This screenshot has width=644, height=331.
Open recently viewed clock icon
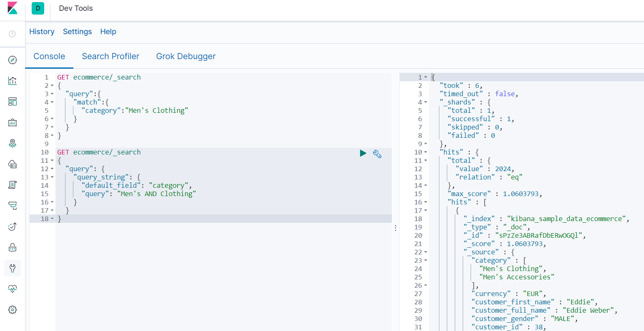[x=13, y=34]
